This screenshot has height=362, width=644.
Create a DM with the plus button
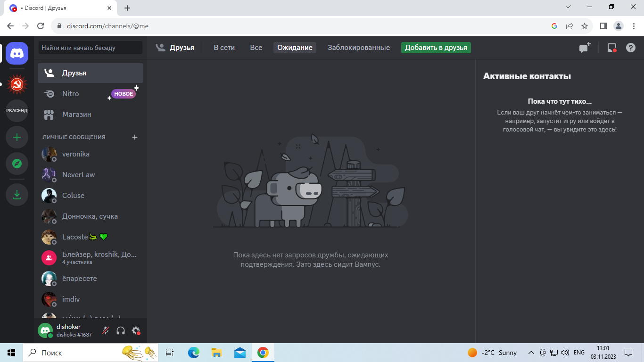coord(135,137)
